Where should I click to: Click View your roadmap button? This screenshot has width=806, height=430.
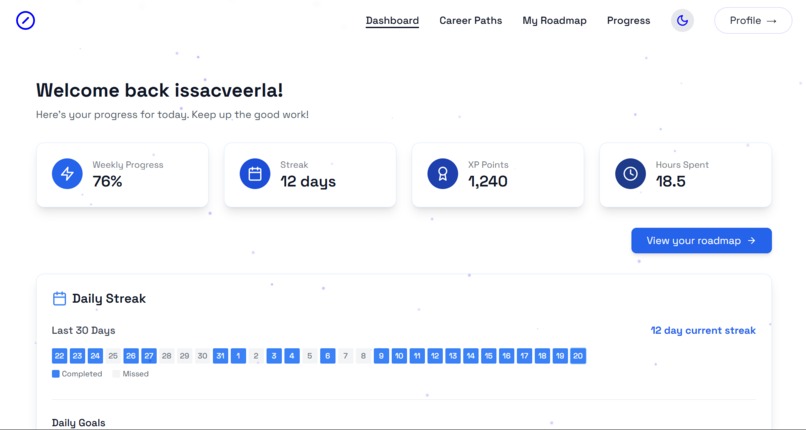click(701, 240)
